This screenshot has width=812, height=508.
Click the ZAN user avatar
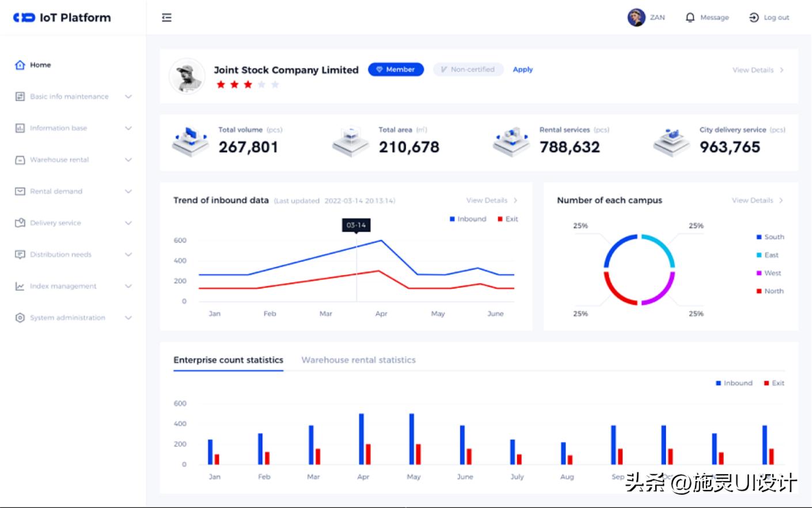tap(636, 17)
